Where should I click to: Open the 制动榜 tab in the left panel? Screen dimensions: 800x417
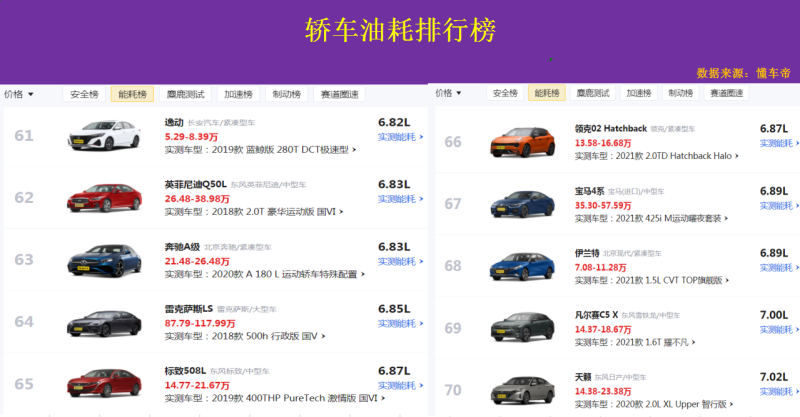287,94
